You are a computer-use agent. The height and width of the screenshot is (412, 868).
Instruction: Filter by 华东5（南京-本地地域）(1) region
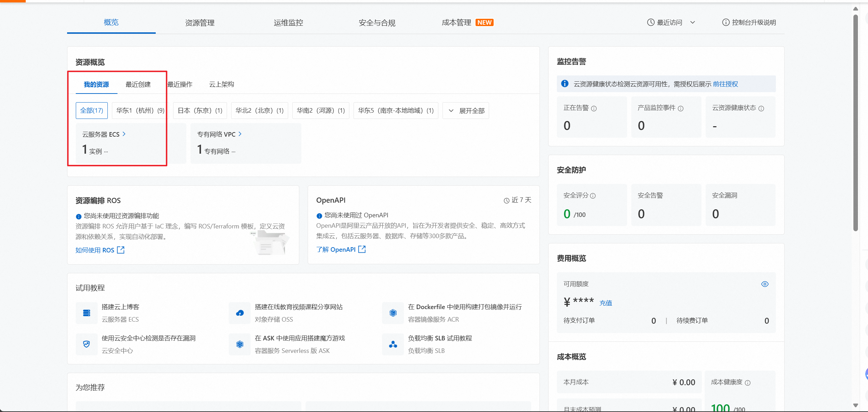(396, 111)
